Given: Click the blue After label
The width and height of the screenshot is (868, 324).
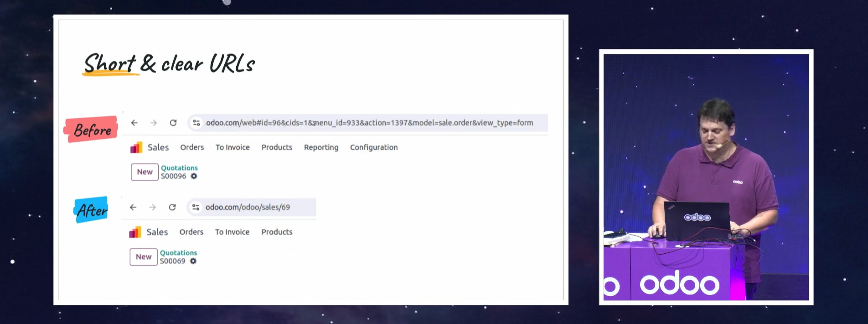Looking at the screenshot, I should point(92,210).
